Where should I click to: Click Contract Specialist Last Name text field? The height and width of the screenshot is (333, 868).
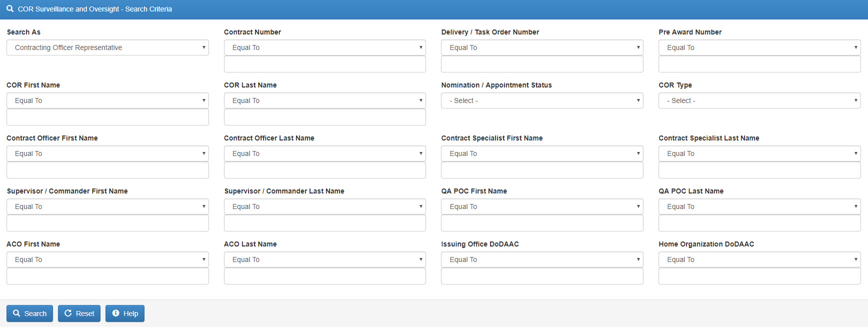[759, 170]
